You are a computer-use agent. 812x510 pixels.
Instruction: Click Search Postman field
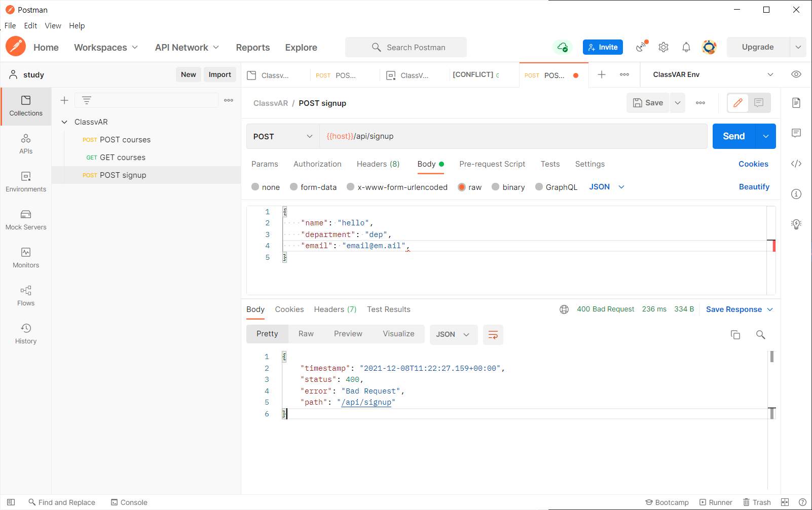coord(406,47)
